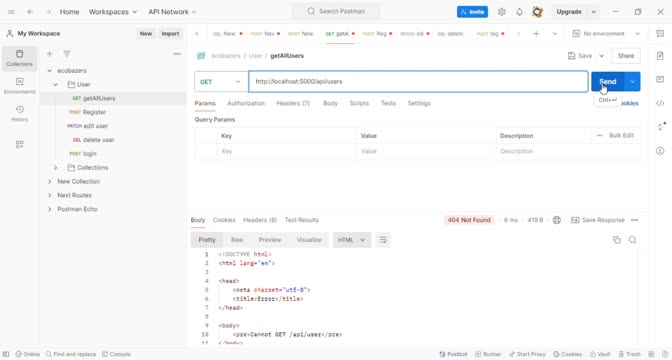Toggle line wrap icon in response
The width and height of the screenshot is (672, 360).
[383, 240]
